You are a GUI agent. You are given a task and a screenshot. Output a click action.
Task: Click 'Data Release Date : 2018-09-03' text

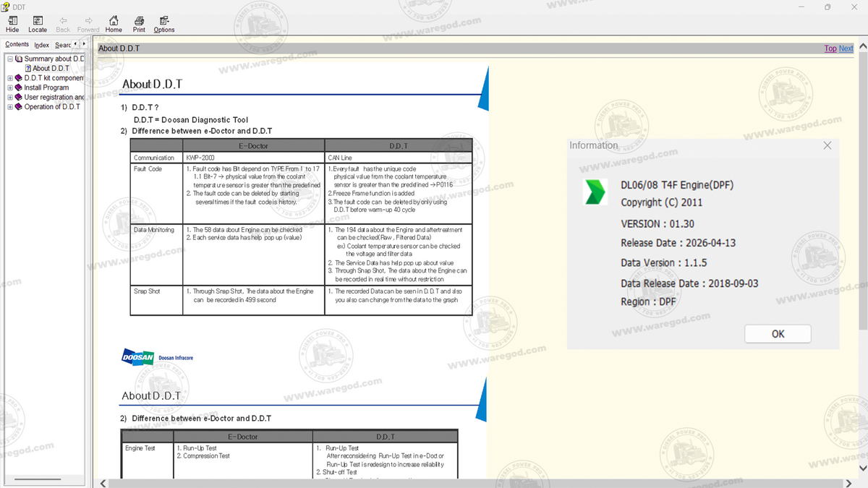pyautogui.click(x=689, y=283)
